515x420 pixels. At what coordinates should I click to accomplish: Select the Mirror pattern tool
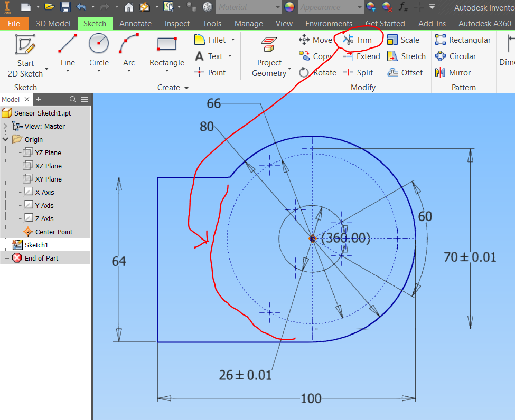tap(453, 72)
